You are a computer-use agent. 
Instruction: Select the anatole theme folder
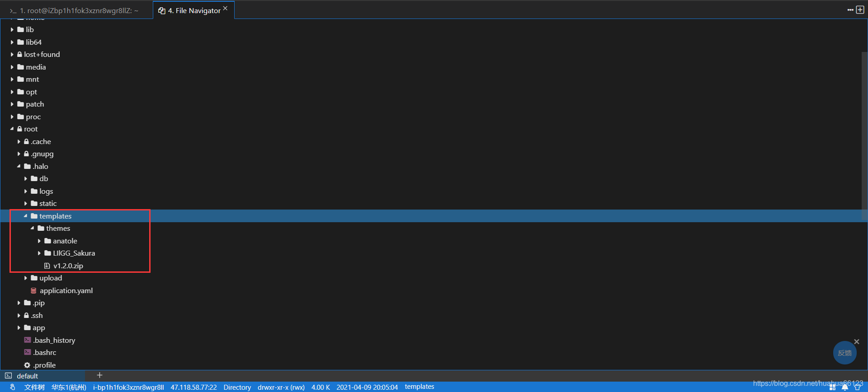(65, 241)
